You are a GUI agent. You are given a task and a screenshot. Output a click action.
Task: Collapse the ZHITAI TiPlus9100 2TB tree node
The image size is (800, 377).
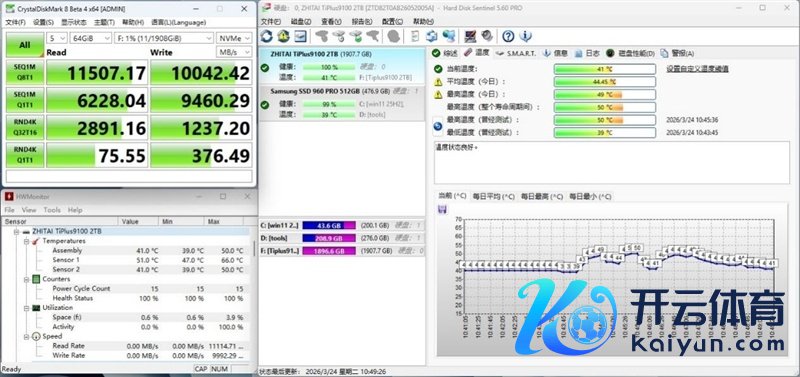[x=16, y=232]
